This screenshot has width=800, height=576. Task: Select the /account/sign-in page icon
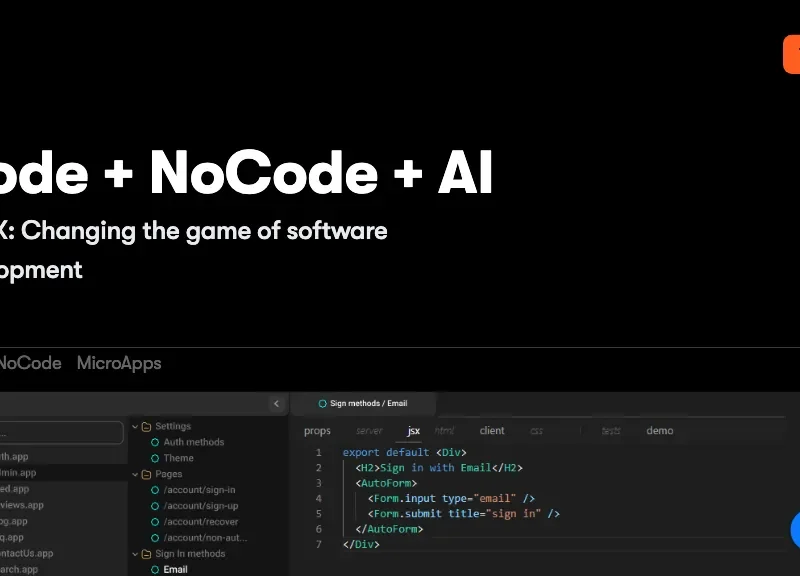pyautogui.click(x=155, y=490)
